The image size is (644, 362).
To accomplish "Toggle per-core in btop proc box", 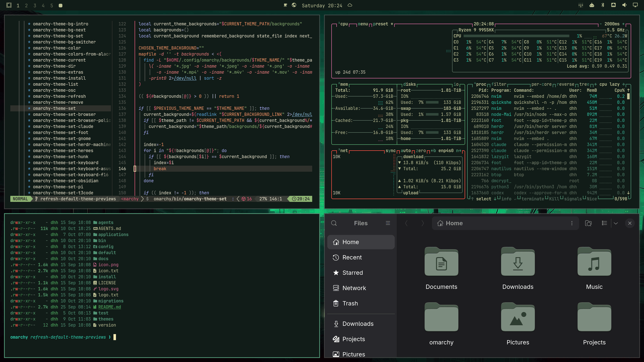I will [x=541, y=84].
